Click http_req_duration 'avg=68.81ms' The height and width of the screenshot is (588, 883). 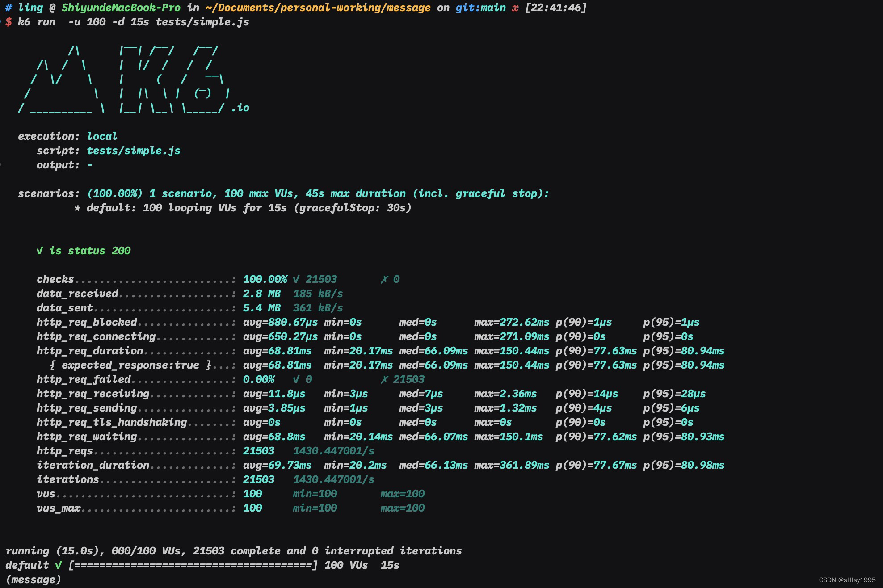coord(277,351)
